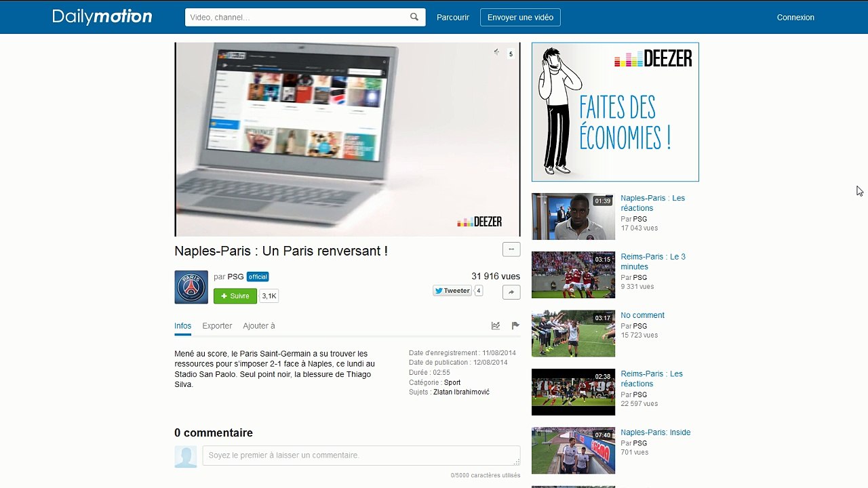Viewport: 868px width, 488px height.
Task: Click the 3,1K follower count
Action: 269,296
